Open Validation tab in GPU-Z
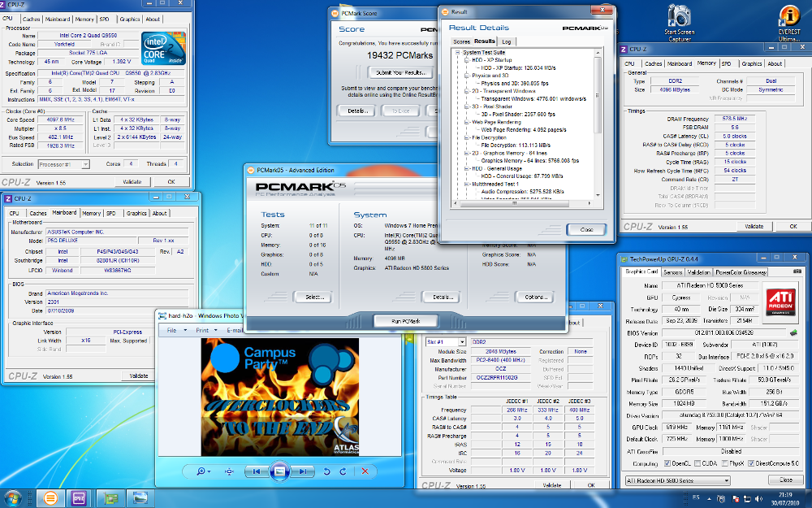This screenshot has height=508, width=812. pos(698,272)
